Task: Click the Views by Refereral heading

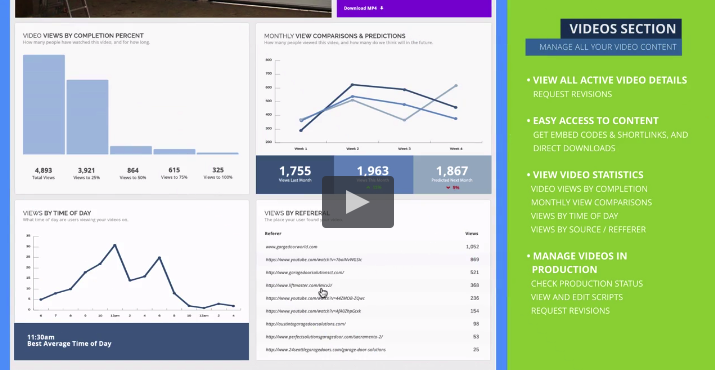Action: (x=297, y=213)
